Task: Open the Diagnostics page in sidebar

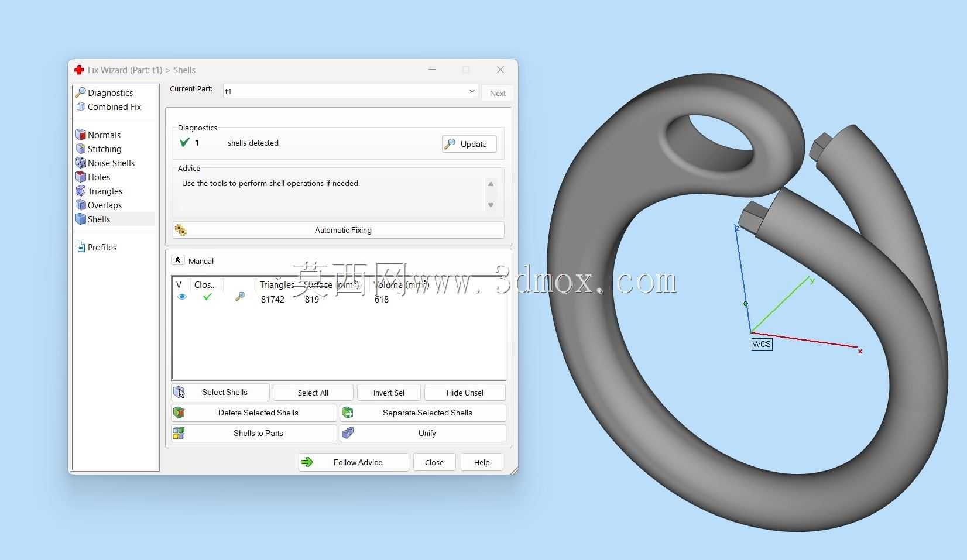Action: (110, 93)
